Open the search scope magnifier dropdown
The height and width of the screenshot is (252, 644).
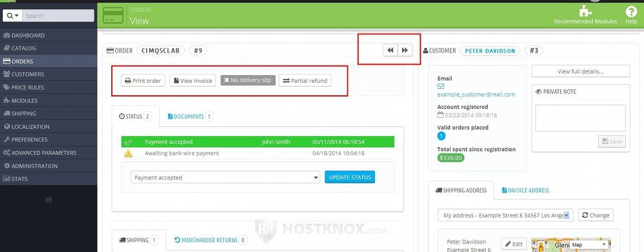click(13, 16)
